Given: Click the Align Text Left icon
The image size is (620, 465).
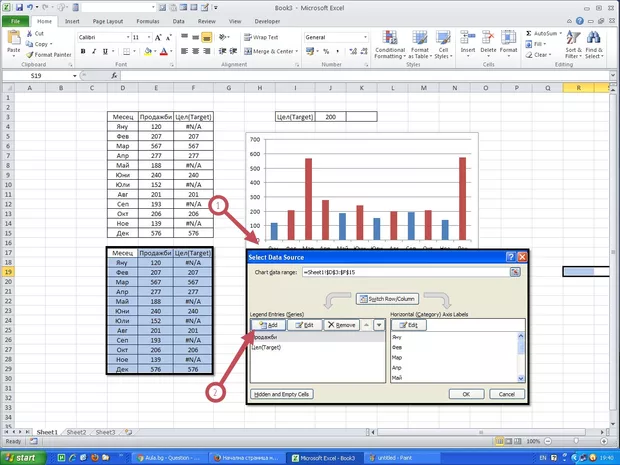Looking at the screenshot, I should 184,51.
